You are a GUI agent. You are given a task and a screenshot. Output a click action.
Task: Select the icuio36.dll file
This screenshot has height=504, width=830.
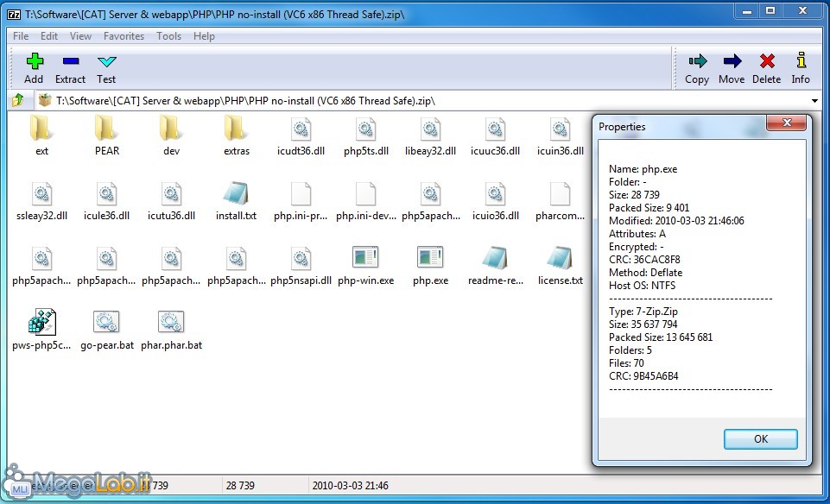(495, 201)
